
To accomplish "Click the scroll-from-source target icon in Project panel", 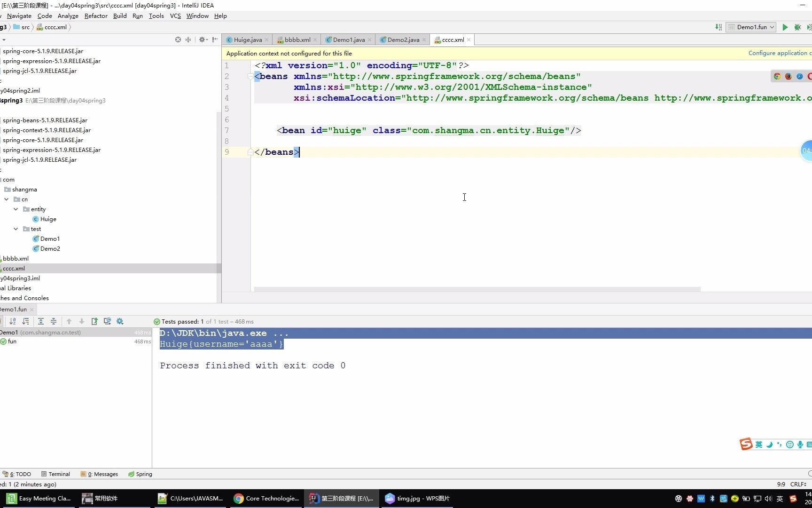I will pyautogui.click(x=178, y=40).
